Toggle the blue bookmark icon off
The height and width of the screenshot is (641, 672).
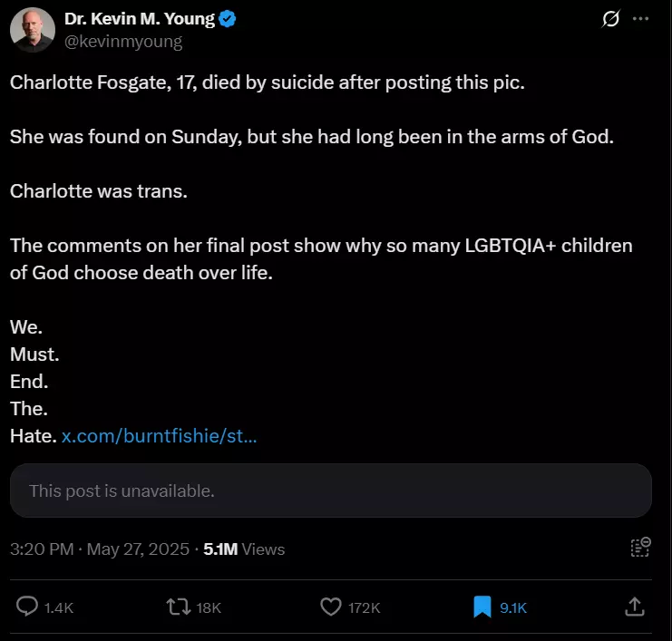(482, 607)
